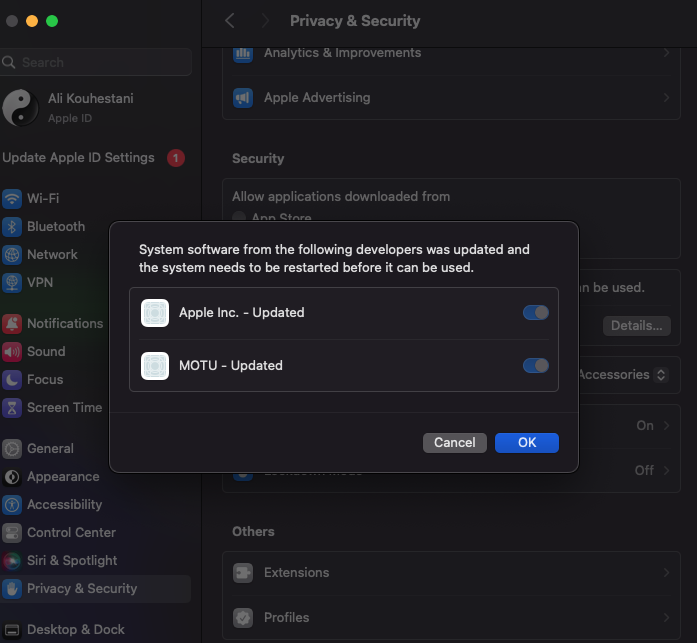
Task: Expand Apple Advertising chevron
Action: [x=666, y=98]
